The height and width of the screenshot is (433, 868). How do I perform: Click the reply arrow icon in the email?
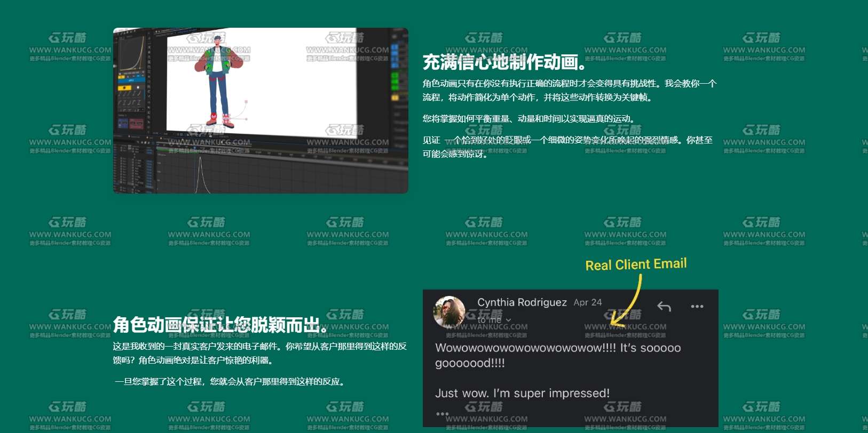(x=664, y=307)
